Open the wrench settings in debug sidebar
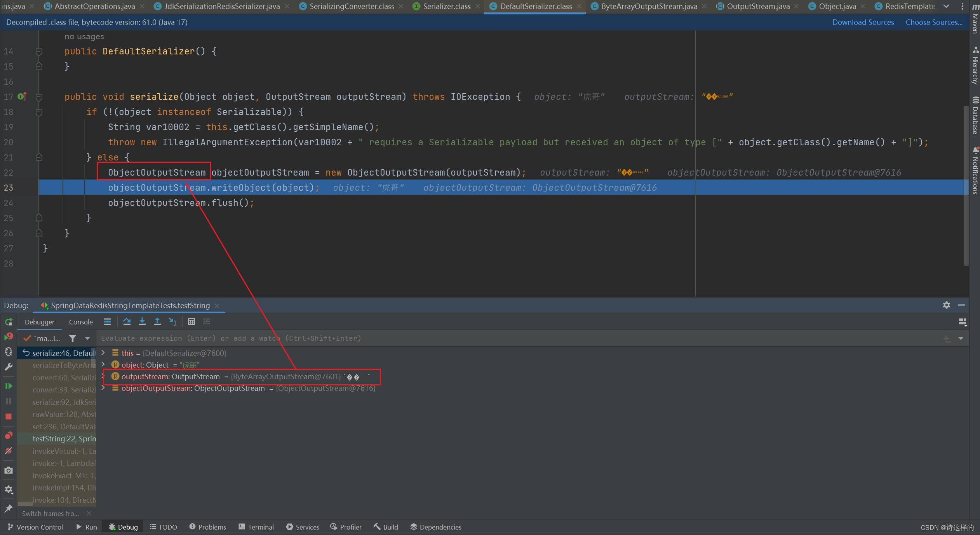 pos(9,367)
